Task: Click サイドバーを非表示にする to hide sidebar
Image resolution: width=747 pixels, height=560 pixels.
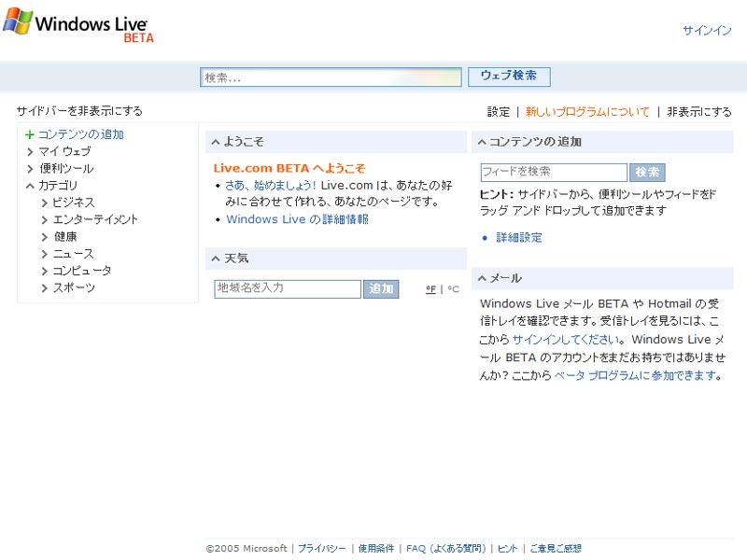Action: click(79, 111)
